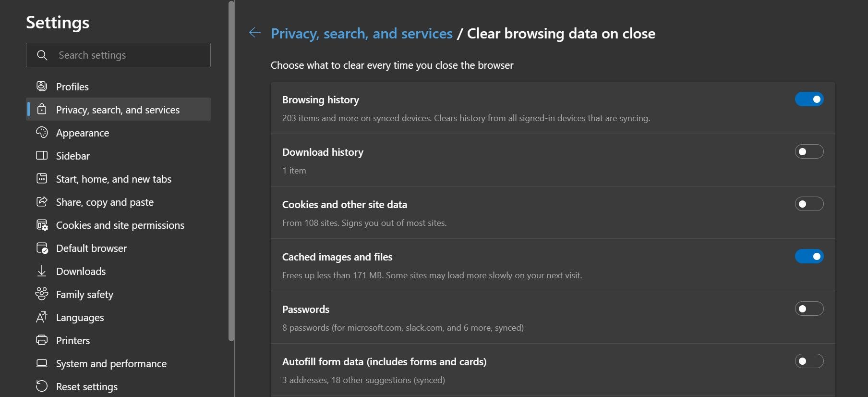Image resolution: width=868 pixels, height=397 pixels.
Task: Open Share, copy and paste via its icon
Action: 42,202
